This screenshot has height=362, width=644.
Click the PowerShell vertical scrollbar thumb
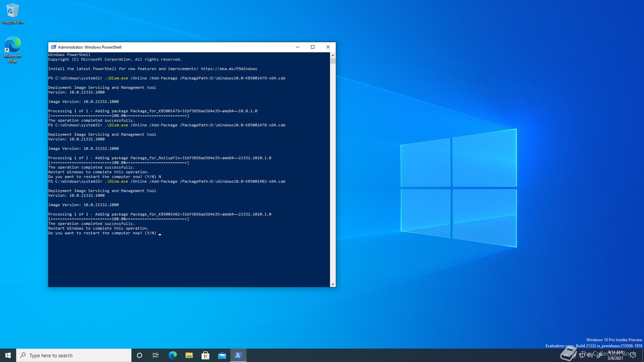click(x=333, y=61)
